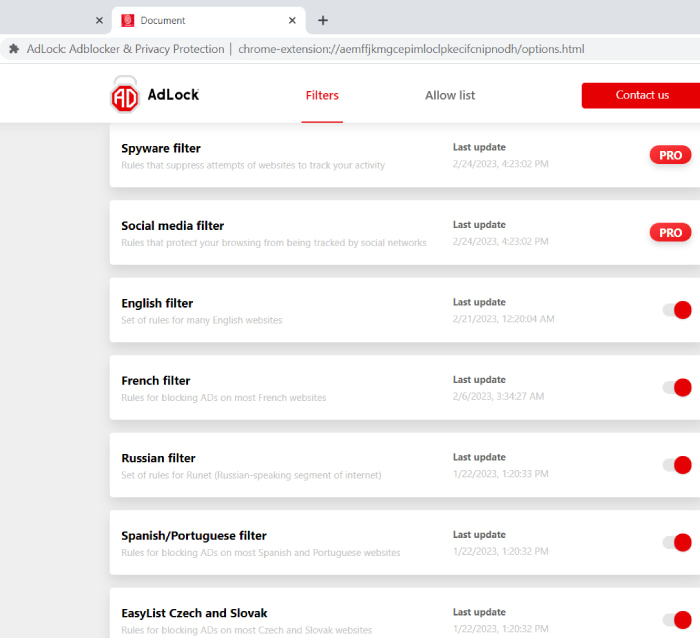
Task: Close the Document tab
Action: (x=292, y=21)
